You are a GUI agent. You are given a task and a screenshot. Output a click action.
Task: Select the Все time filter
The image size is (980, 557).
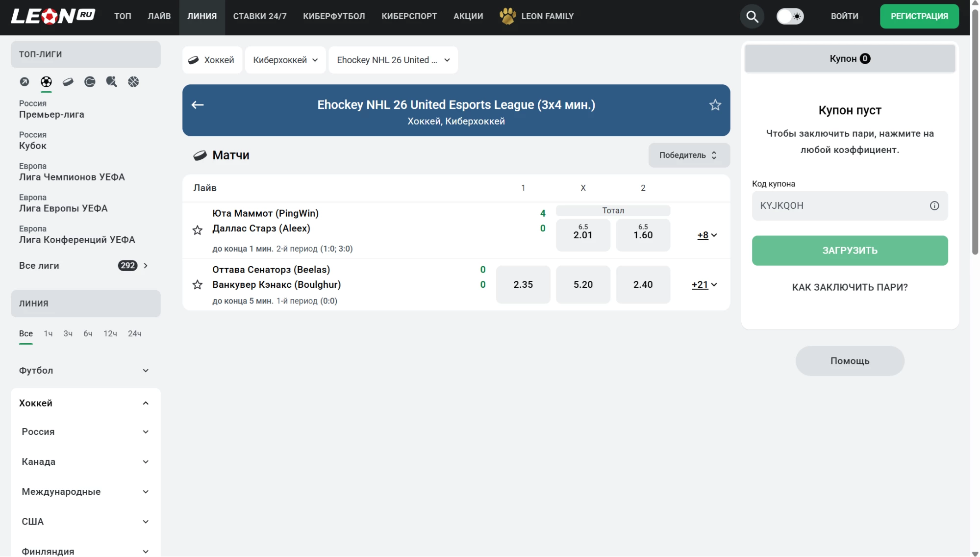(x=26, y=334)
